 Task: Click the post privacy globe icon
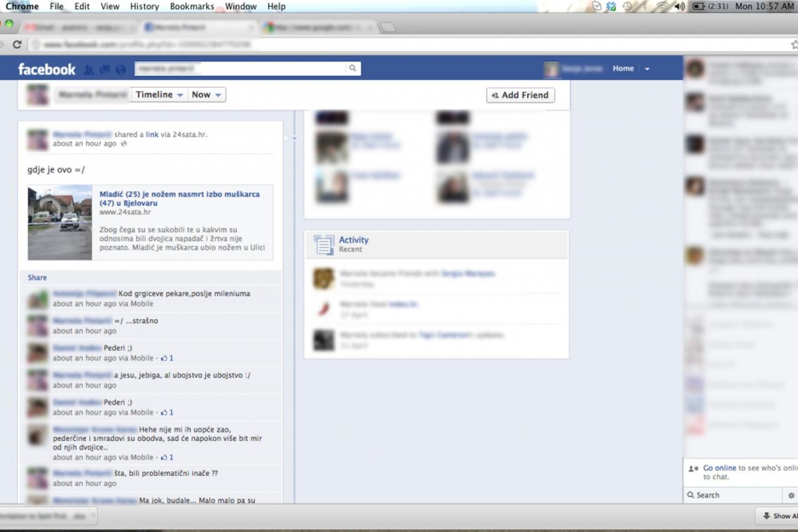click(x=124, y=144)
